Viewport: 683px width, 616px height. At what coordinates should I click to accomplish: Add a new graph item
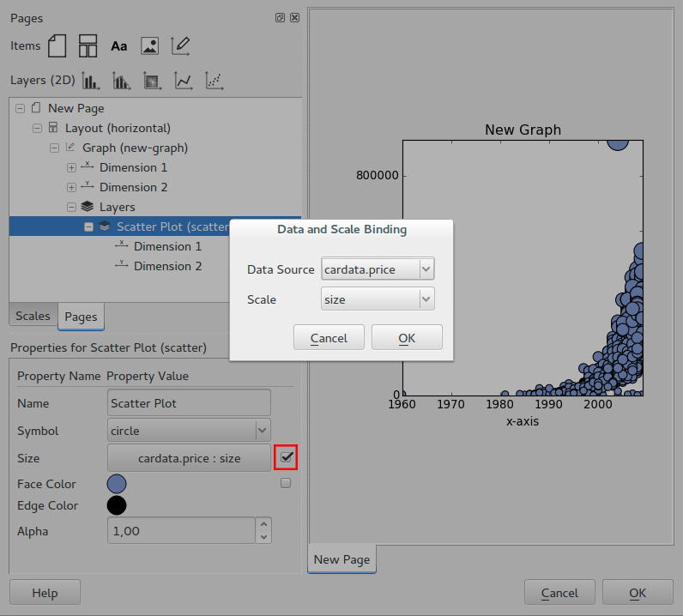(180, 45)
